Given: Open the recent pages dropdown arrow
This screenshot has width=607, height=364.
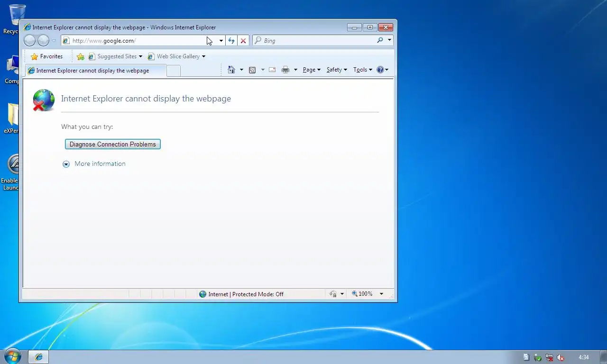Looking at the screenshot, I should tap(54, 41).
